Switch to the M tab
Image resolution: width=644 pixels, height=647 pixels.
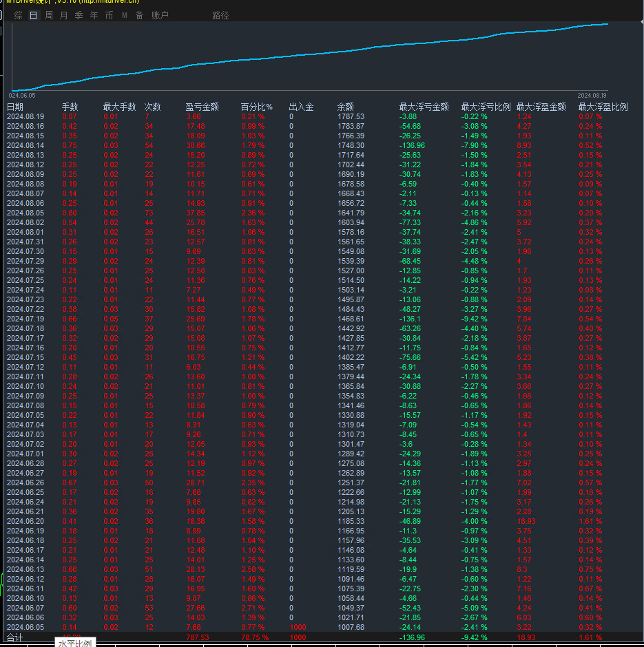pos(124,15)
